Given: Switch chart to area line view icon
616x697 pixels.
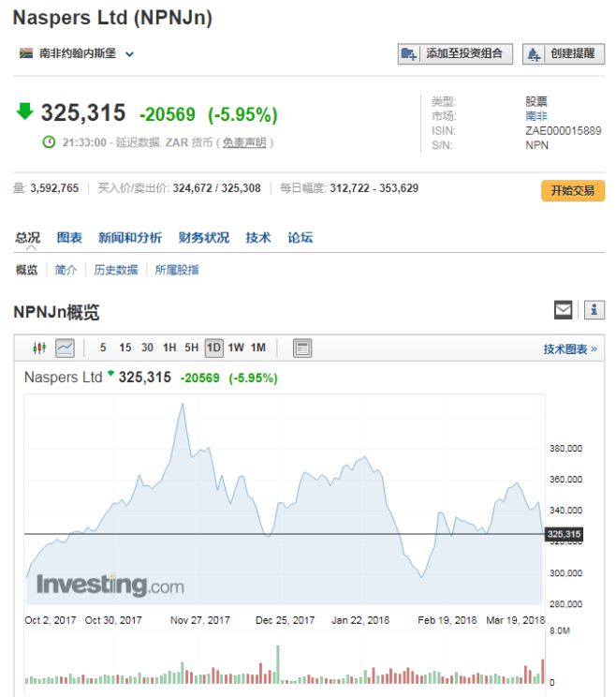Looking at the screenshot, I should pos(65,348).
